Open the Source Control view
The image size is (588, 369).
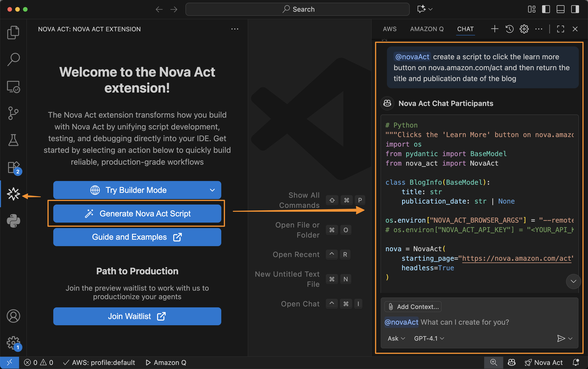coord(13,113)
